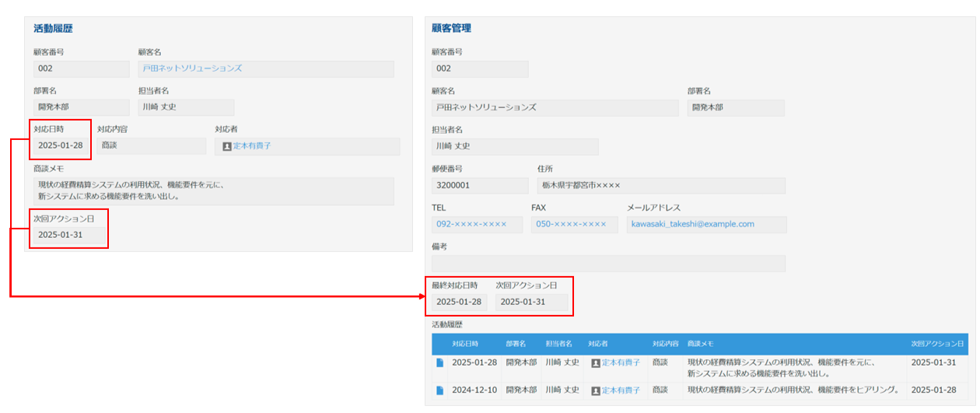The image size is (980, 413).
Task: Click the 次回アクション日 table column header
Action: (937, 343)
